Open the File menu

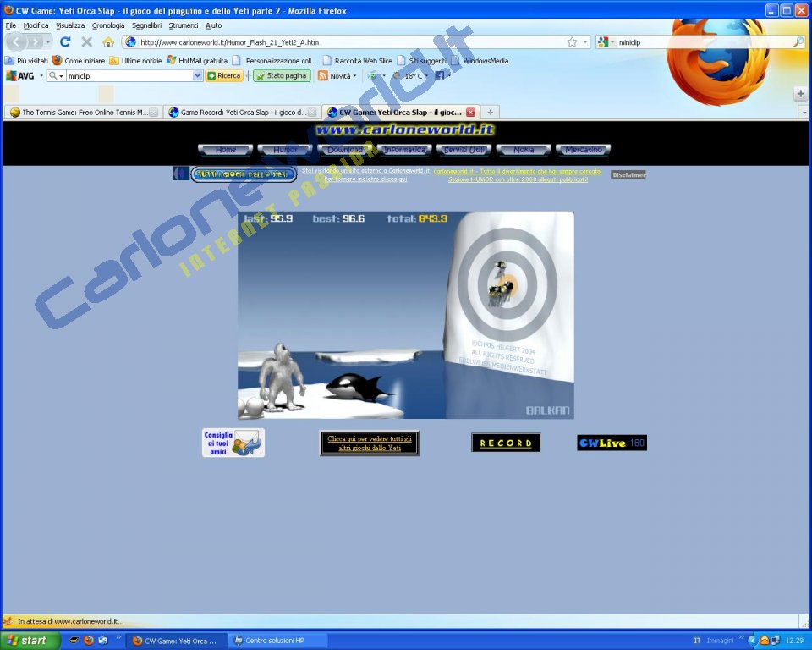coord(11,25)
